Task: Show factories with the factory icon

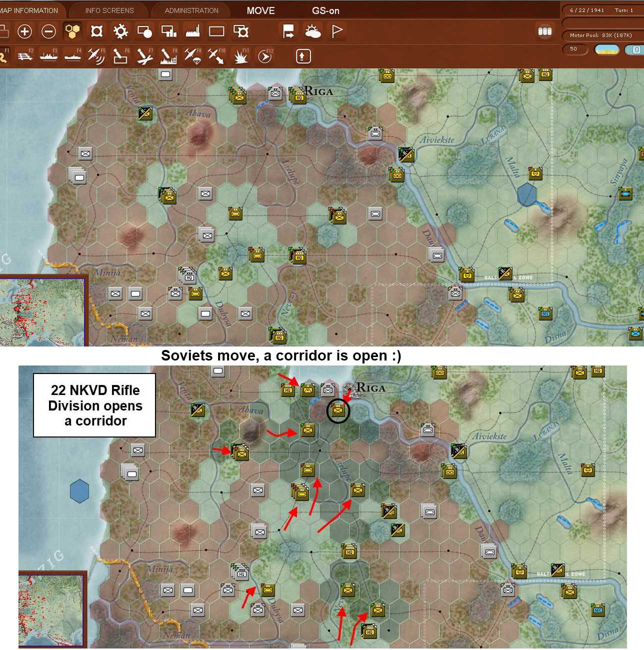Action: 192,31
